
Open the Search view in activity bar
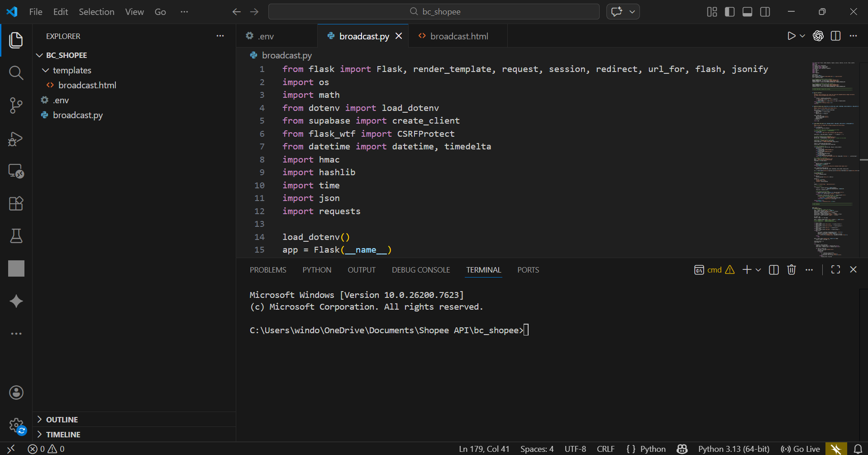click(16, 73)
